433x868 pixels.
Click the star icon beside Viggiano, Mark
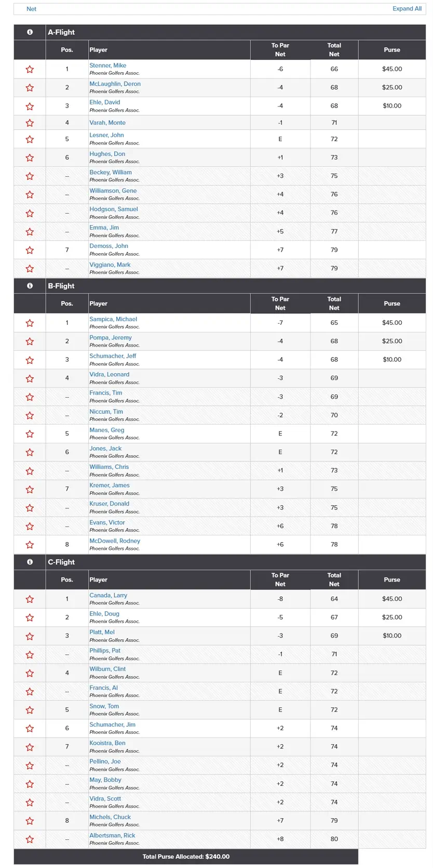30,269
